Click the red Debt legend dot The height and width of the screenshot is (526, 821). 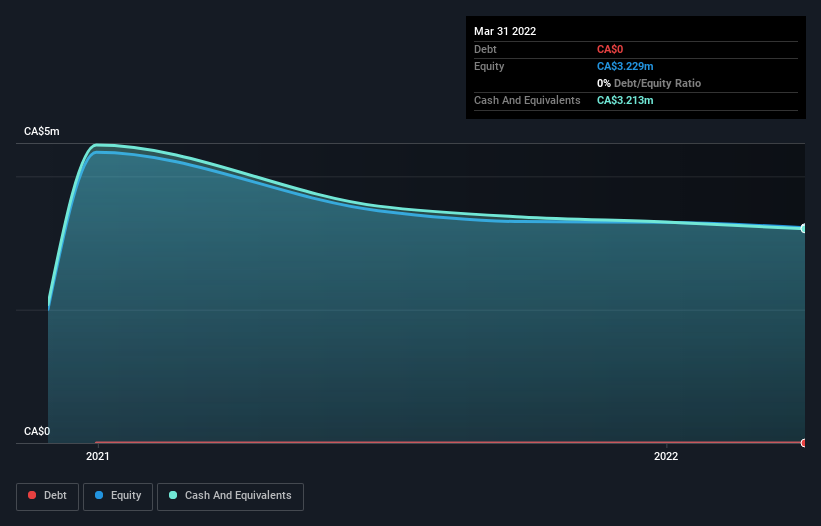point(32,495)
